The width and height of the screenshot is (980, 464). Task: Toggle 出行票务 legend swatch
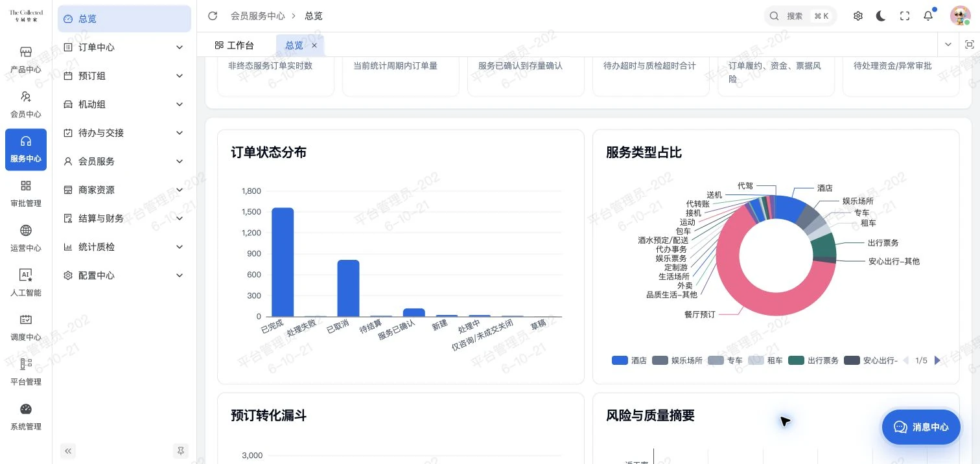tap(797, 360)
